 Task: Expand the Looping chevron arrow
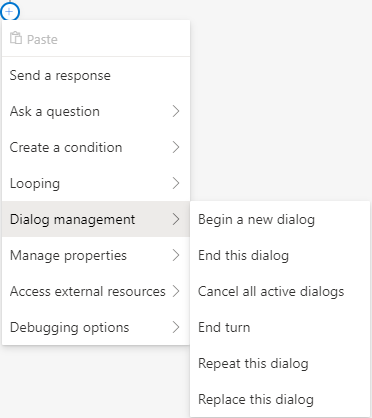[176, 183]
